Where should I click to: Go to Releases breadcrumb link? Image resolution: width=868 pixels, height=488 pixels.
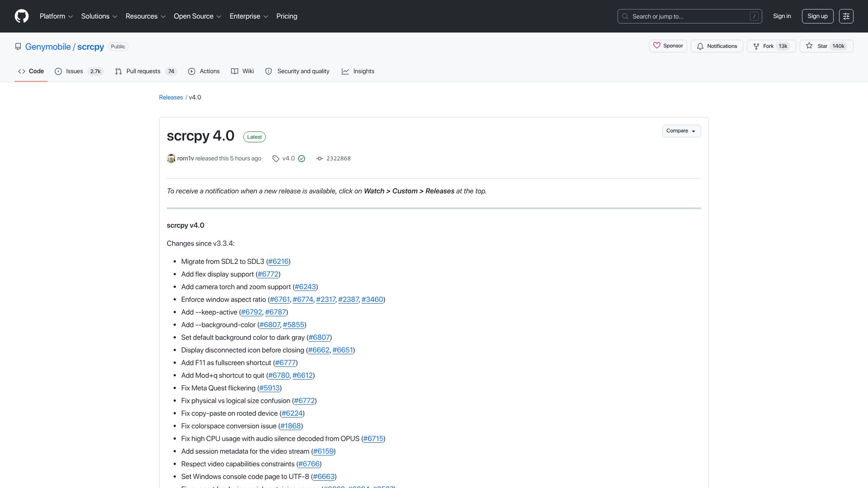(171, 98)
